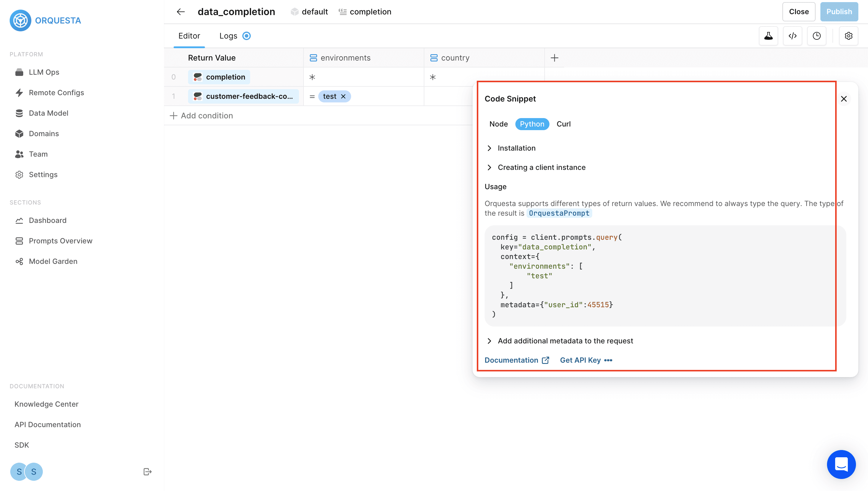868x491 pixels.
Task: Open the history clock icon
Action: pyautogui.click(x=816, y=36)
